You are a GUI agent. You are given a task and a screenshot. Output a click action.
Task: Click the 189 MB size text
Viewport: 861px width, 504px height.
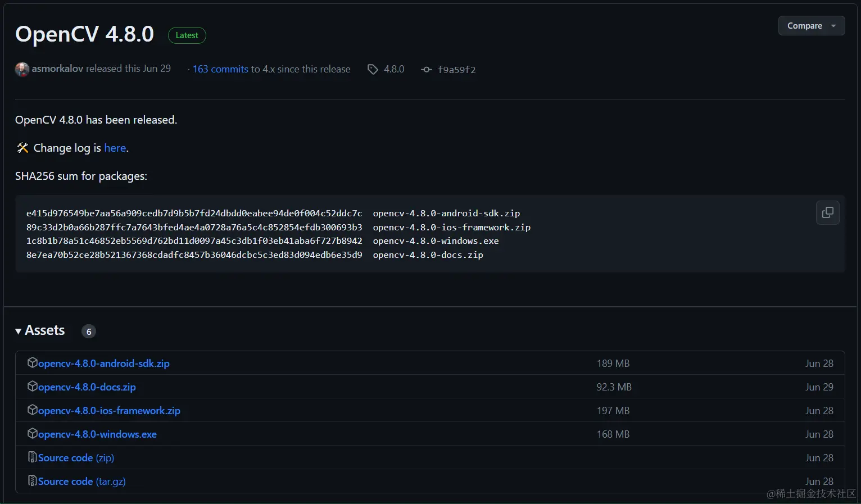[x=613, y=364]
